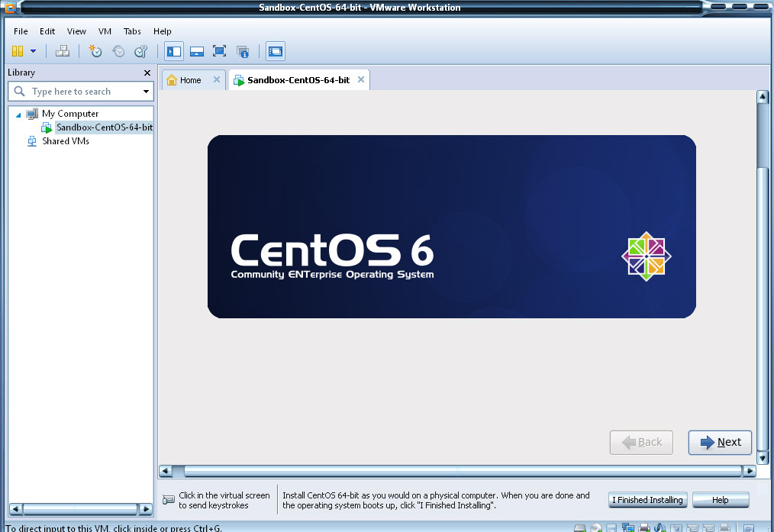Revert the VM to previous snapshot
Screen dimensions: 774x532
click(x=118, y=51)
